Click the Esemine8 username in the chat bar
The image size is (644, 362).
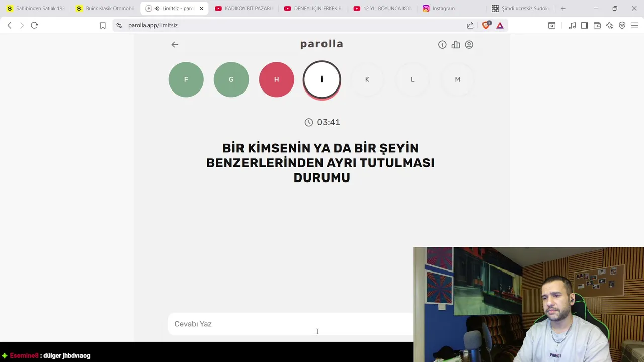pos(24,355)
